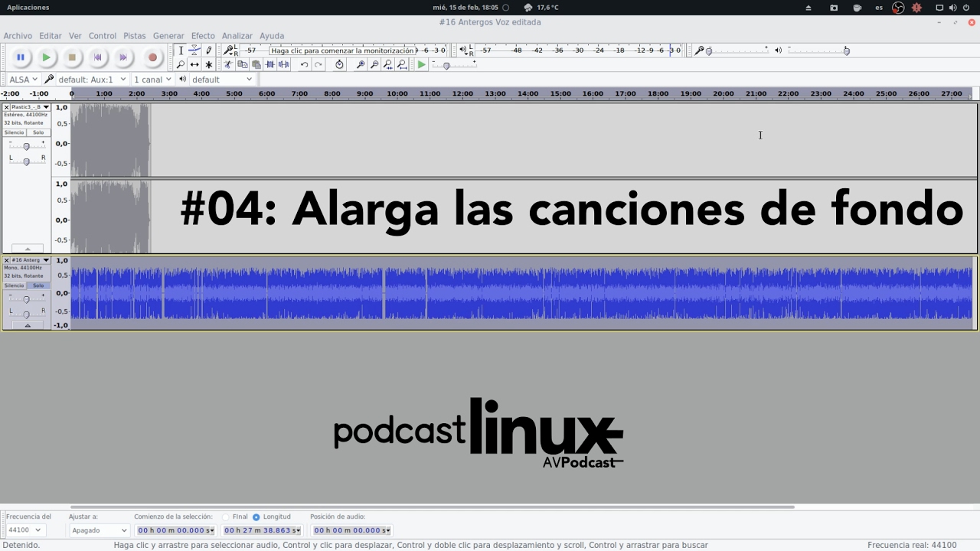The height and width of the screenshot is (551, 980).
Task: Toggle Silencio on the #16 Anterg track
Action: pos(15,285)
